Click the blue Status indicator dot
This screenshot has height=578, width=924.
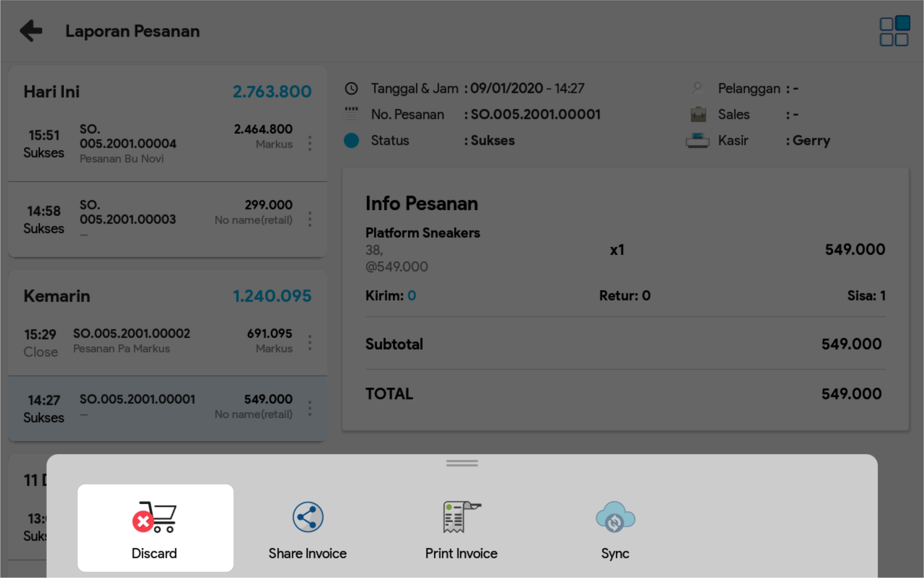(x=351, y=140)
